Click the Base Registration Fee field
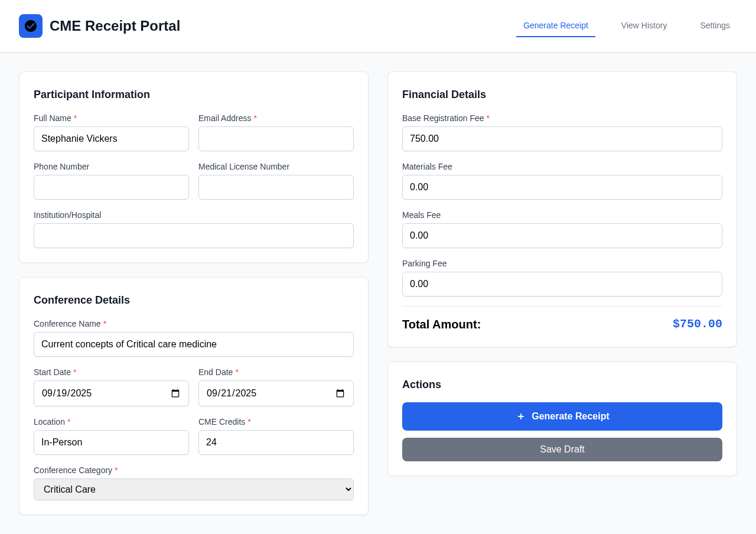This screenshot has height=534, width=756. coord(562,139)
